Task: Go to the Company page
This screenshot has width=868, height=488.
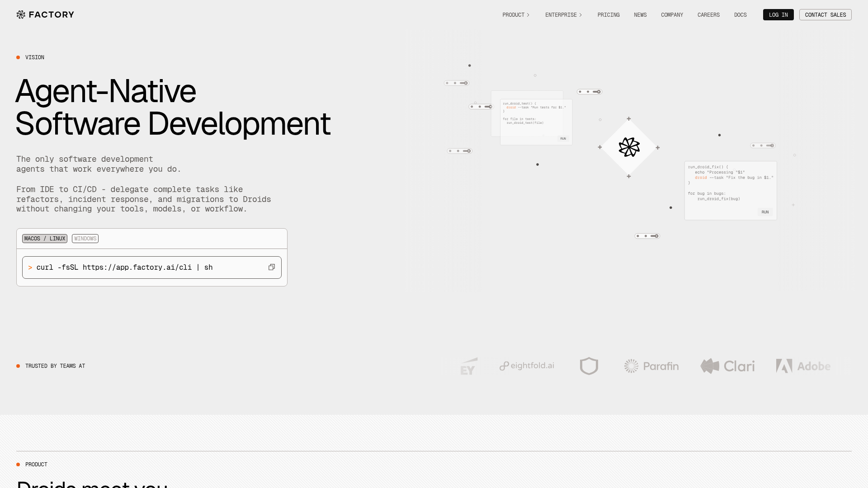Action: (672, 15)
